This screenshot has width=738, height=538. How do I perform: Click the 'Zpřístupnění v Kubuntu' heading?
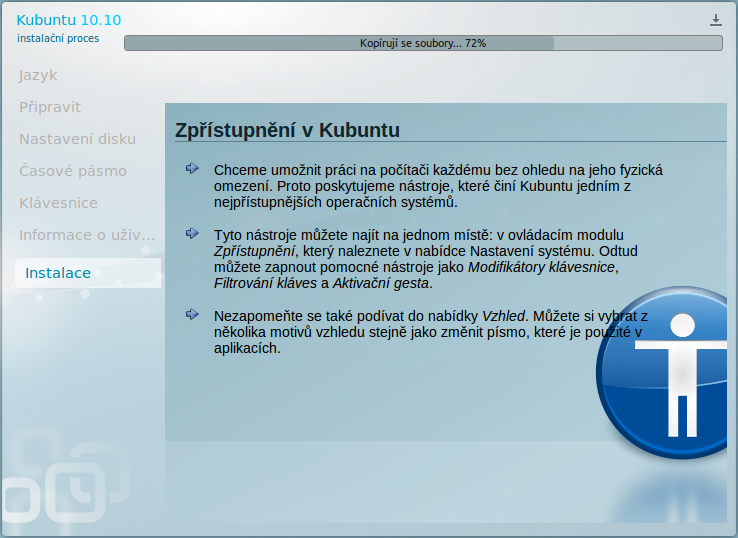pos(288,130)
